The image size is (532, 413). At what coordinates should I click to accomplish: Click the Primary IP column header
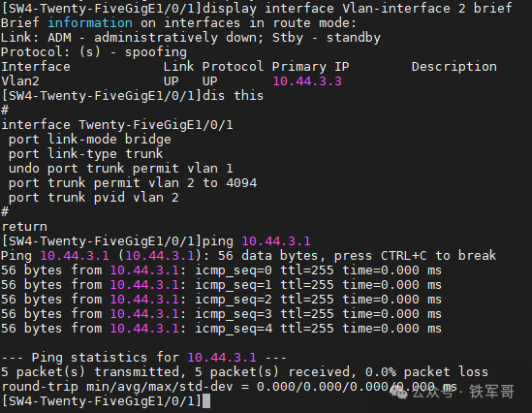tap(310, 67)
